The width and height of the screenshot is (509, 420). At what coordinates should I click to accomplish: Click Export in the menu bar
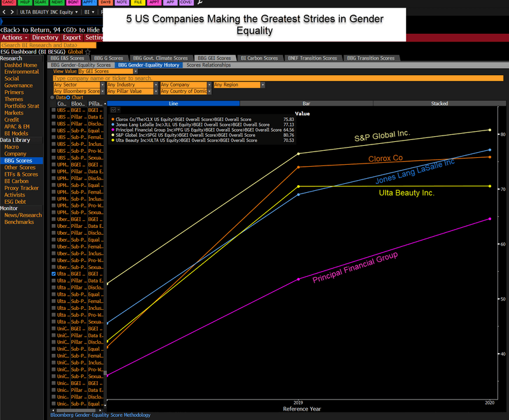[x=71, y=37]
